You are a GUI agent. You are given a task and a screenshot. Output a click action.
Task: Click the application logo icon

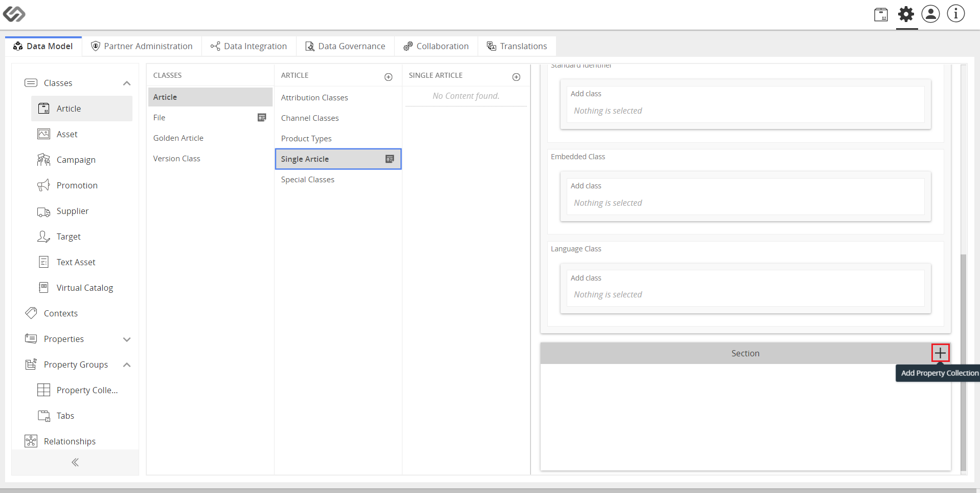(14, 14)
